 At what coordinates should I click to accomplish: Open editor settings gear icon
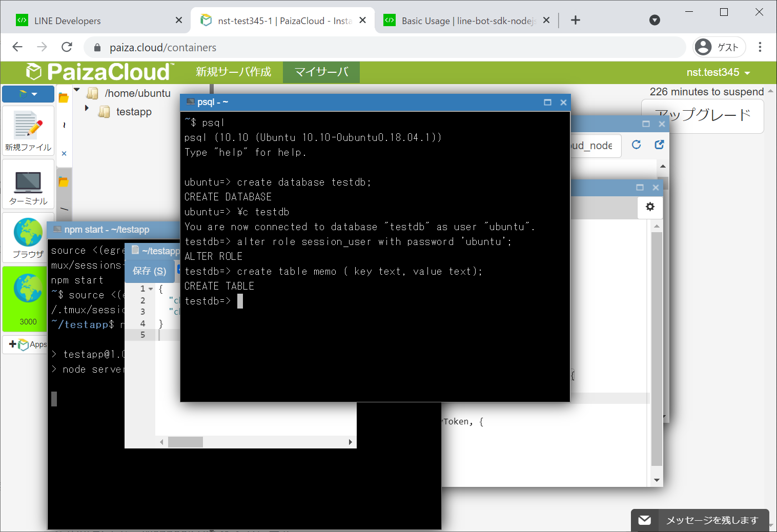click(x=650, y=207)
